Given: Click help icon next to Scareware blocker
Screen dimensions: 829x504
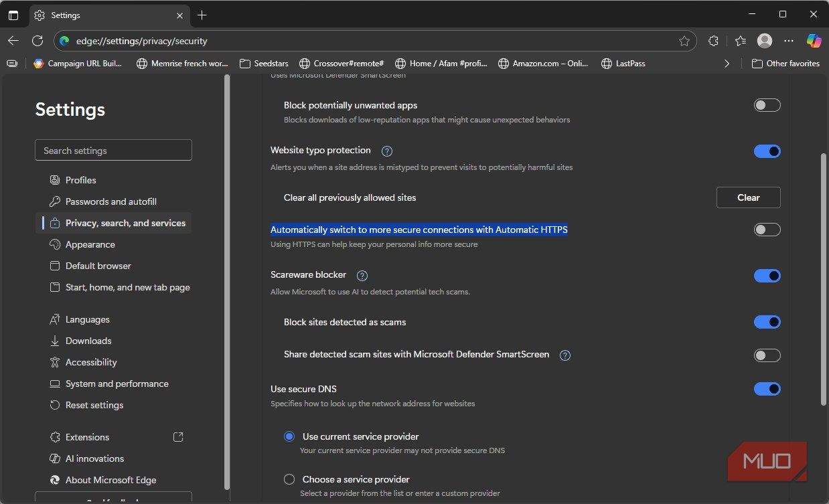Looking at the screenshot, I should tap(362, 276).
